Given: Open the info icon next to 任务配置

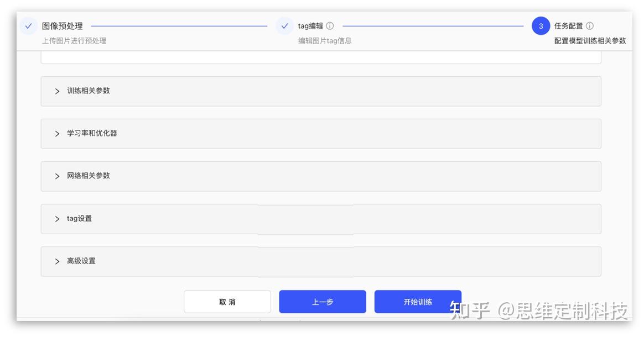Looking at the screenshot, I should click(589, 26).
